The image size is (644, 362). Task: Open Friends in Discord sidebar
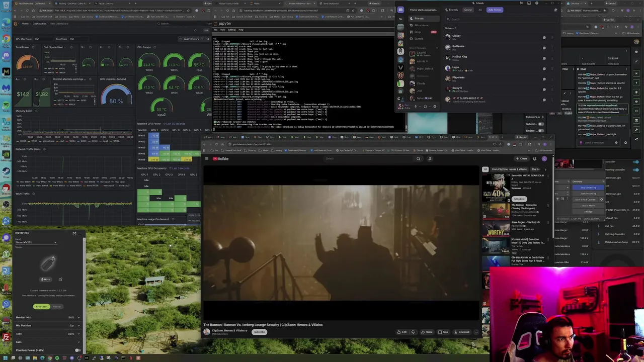(424, 19)
